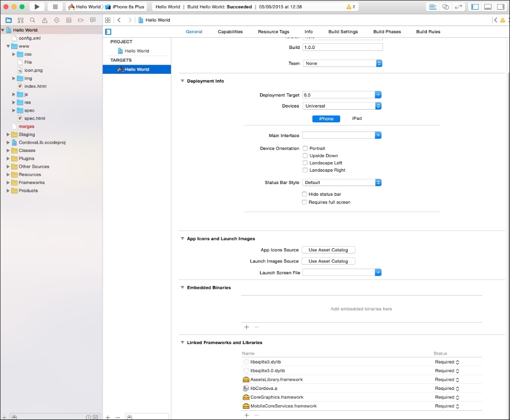Click the warning count indicator in the toolbar
510x420 pixels.
(x=351, y=7)
